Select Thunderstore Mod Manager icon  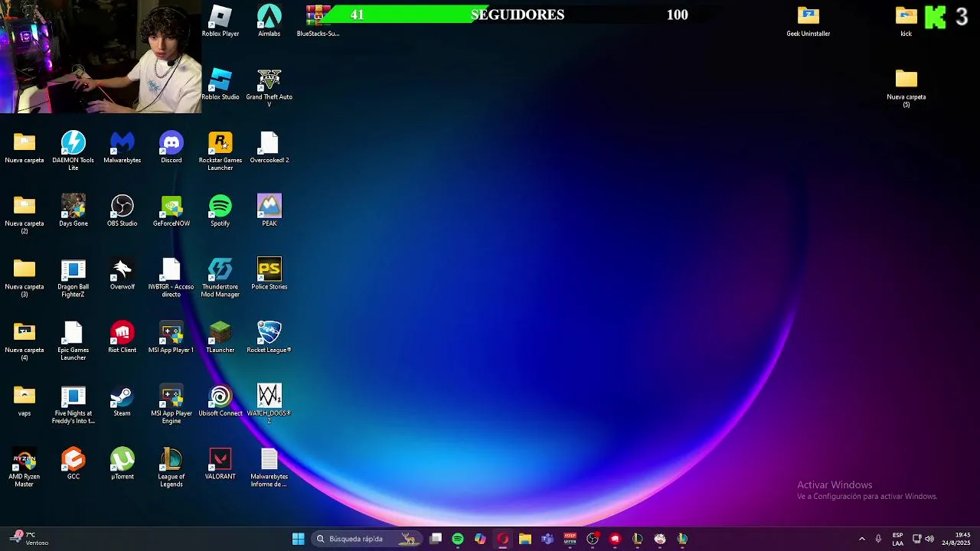pos(220,278)
